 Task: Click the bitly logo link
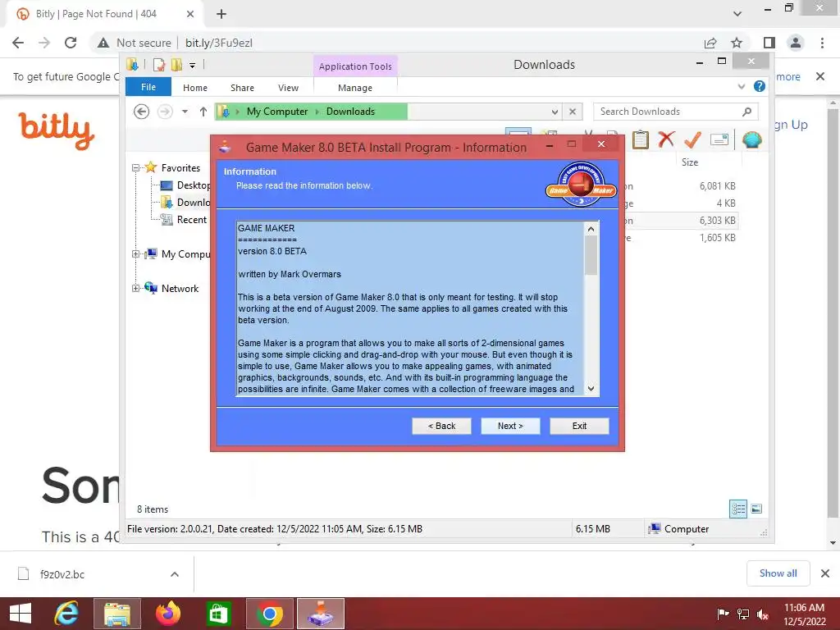(57, 130)
